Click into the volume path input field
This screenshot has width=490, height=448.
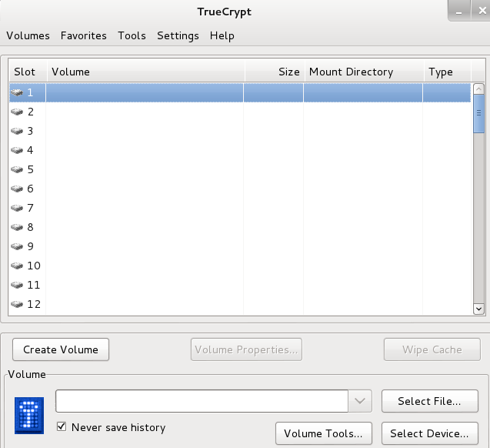point(202,401)
